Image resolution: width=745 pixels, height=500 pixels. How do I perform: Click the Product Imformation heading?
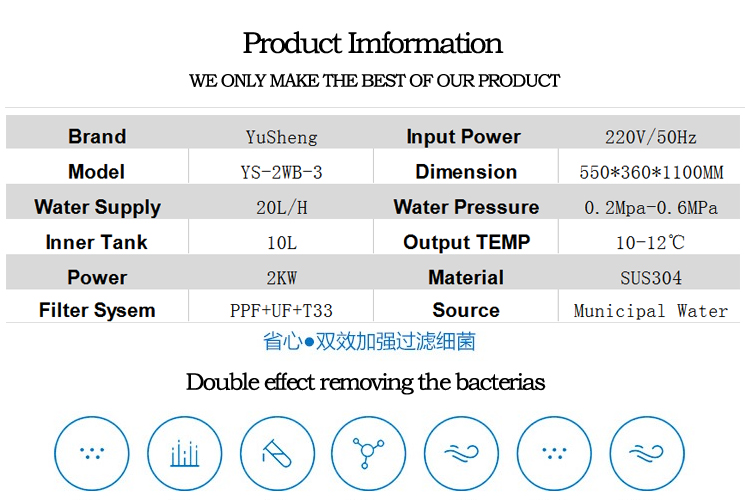point(372,44)
